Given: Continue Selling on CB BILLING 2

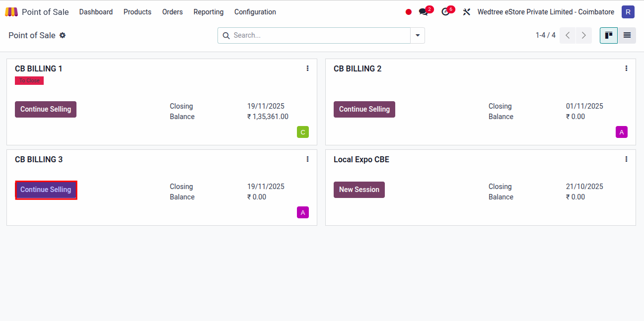Looking at the screenshot, I should coord(364,109).
